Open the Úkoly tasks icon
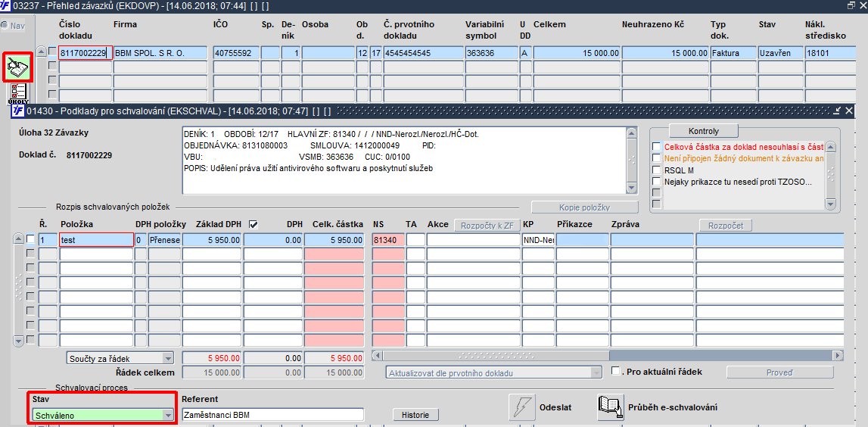The width and height of the screenshot is (868, 427). click(19, 94)
